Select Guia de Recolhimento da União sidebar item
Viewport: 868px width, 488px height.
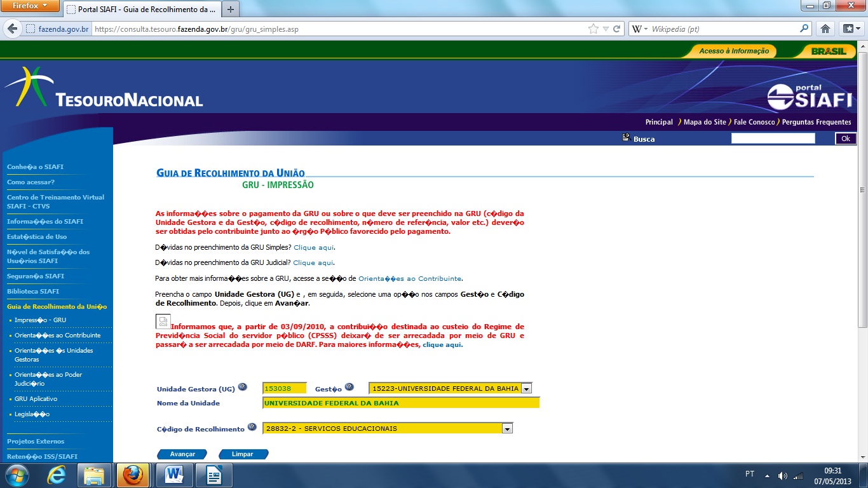coord(57,307)
